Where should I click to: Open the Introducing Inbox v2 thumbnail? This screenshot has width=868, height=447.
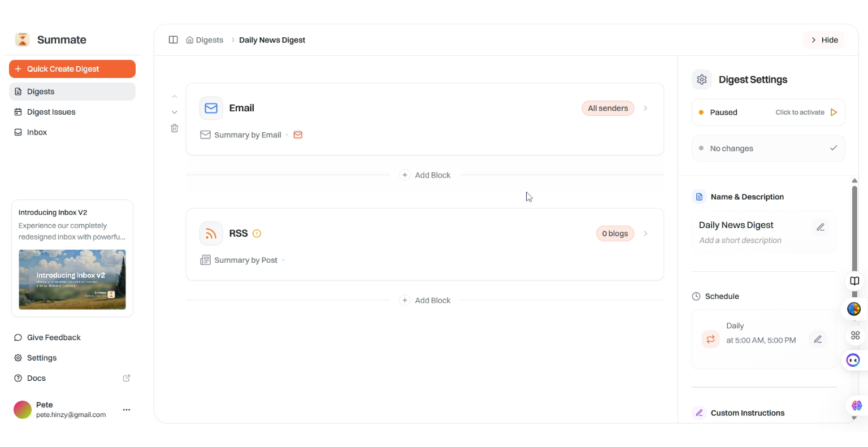tap(72, 280)
